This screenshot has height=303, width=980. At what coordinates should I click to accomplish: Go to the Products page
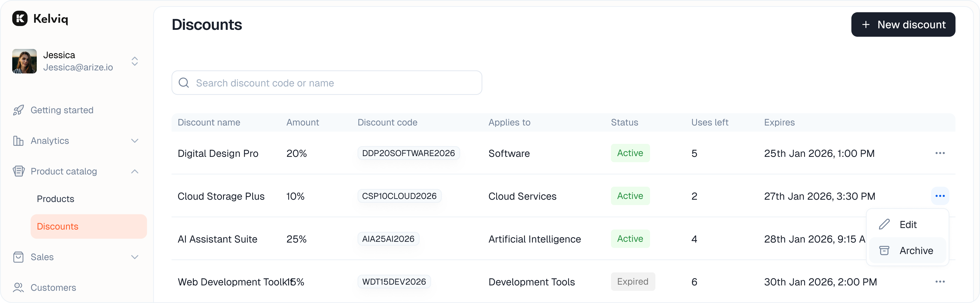pyautogui.click(x=56, y=199)
